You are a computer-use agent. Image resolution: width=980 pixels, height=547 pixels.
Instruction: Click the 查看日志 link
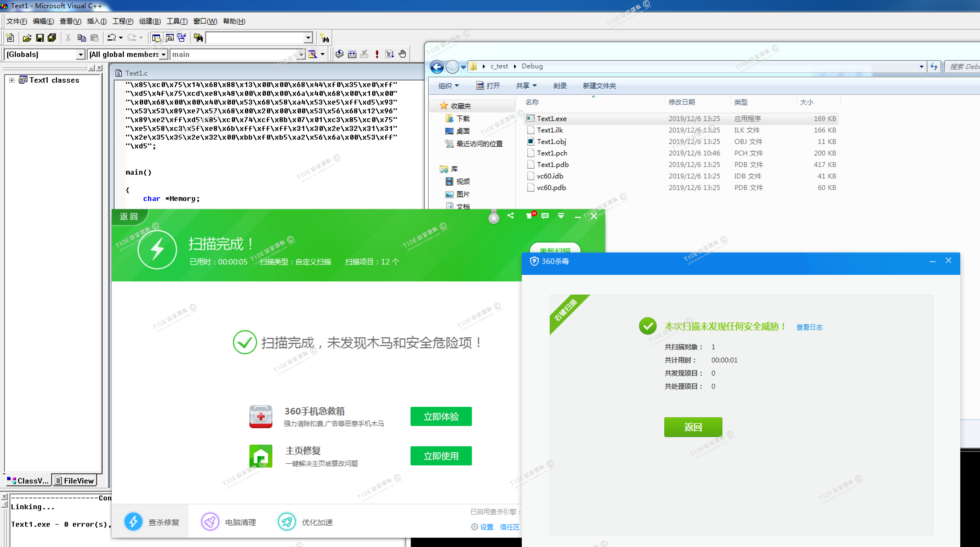tap(809, 327)
